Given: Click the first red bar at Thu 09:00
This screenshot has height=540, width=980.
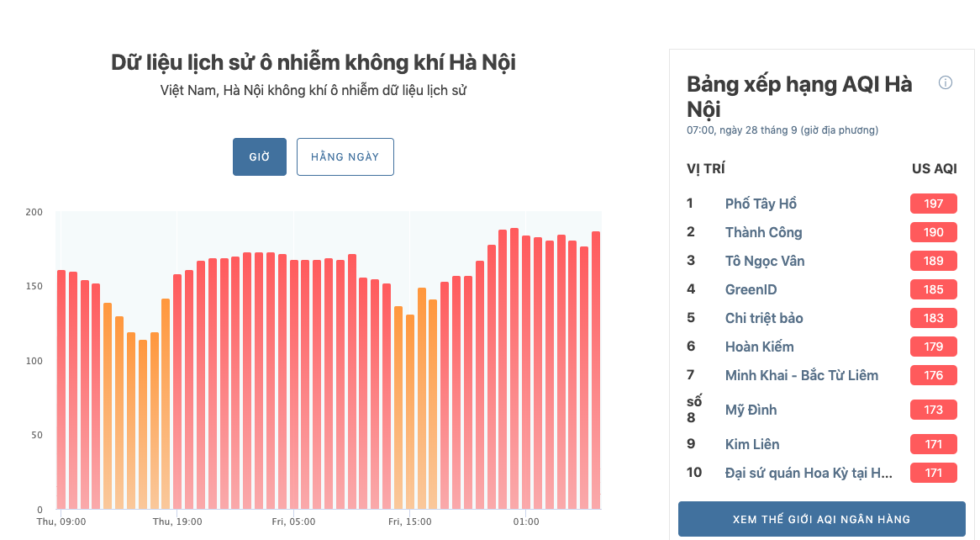Looking at the screenshot, I should pyautogui.click(x=61, y=389).
